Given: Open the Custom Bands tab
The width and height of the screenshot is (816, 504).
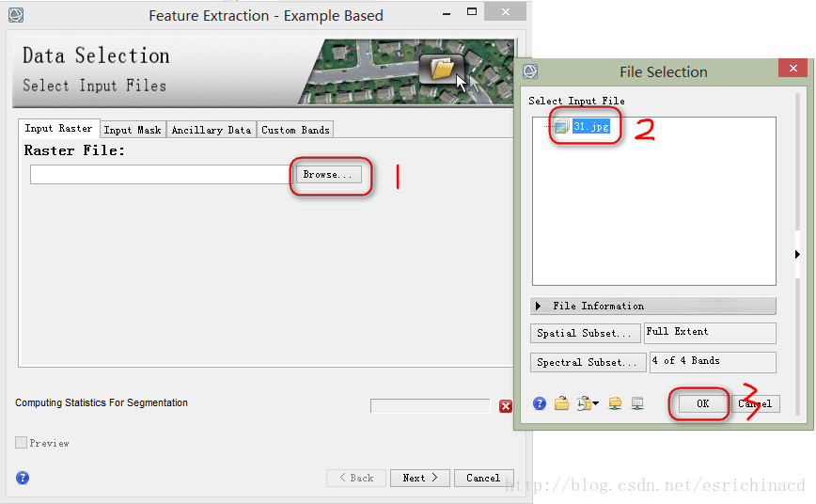Looking at the screenshot, I should pyautogui.click(x=295, y=130).
